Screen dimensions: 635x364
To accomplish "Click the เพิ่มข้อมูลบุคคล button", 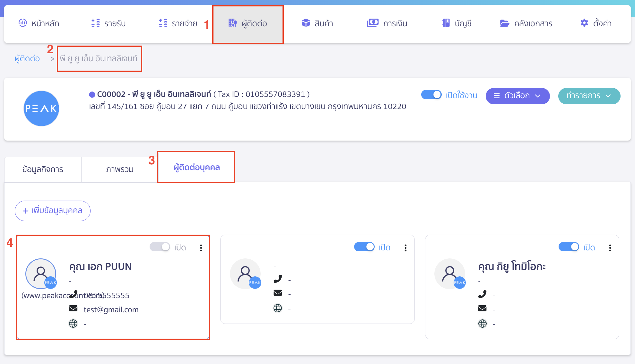I will [53, 211].
